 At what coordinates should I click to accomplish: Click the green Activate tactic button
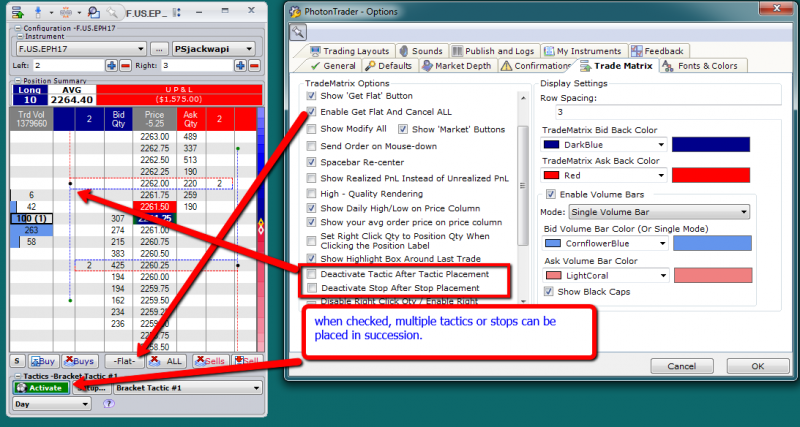point(41,388)
